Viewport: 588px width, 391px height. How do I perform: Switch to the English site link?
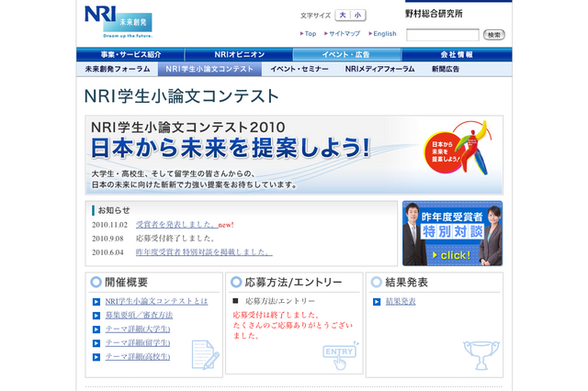382,34
